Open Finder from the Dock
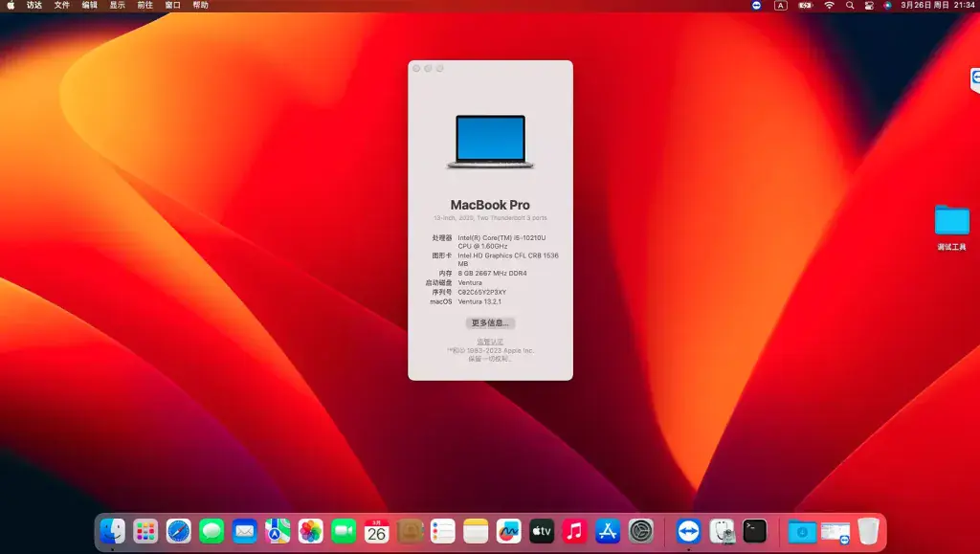 [113, 532]
